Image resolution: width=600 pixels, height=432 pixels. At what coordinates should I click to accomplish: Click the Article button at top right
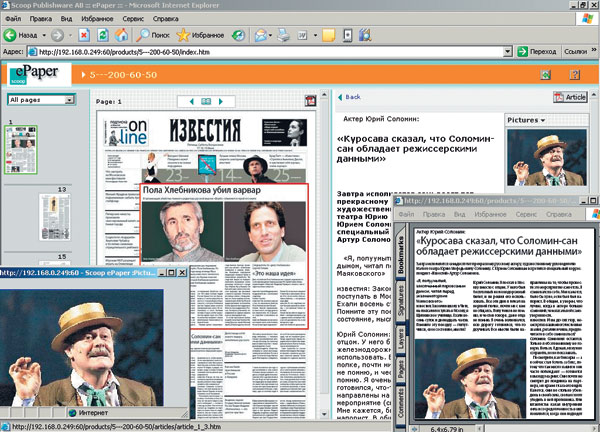pyautogui.click(x=570, y=98)
